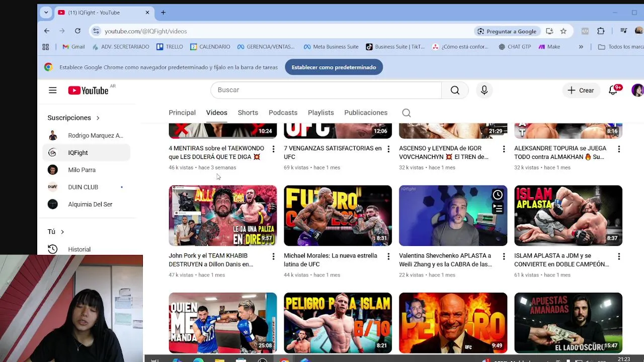Screen dimensions: 644x362
Task: Add Valentina Shevchenko video to Watch Later
Action: click(498, 195)
